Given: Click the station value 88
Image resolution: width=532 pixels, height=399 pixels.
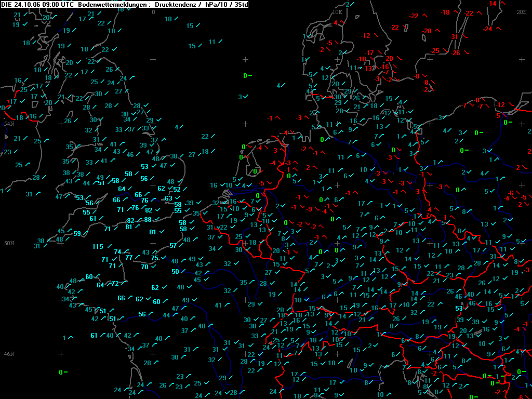Looking at the screenshot, I should [x=148, y=220].
